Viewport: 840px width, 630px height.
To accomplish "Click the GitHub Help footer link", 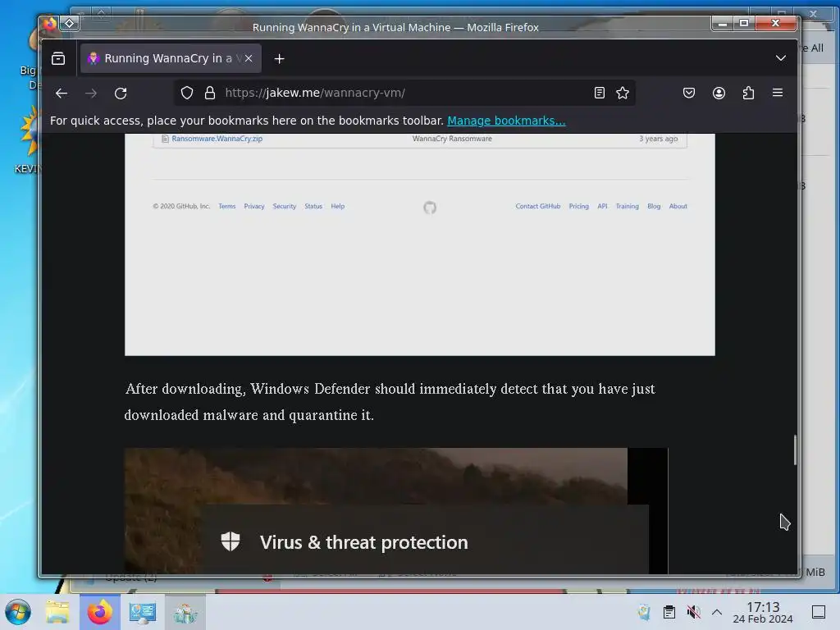I will point(337,206).
